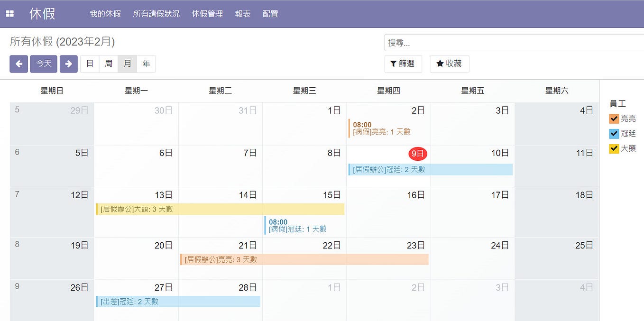Open the apps grid menu icon
Viewport: 644px width, 321px height.
[9, 14]
